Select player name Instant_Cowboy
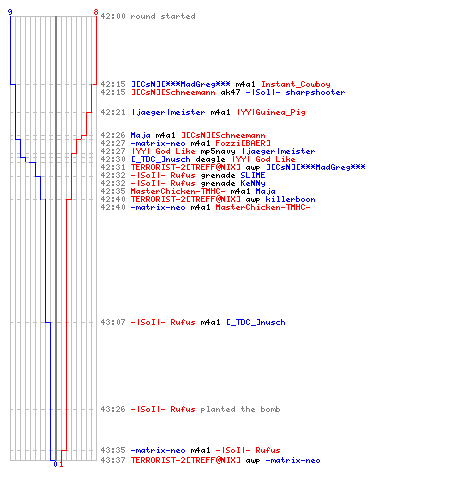450x500 pixels. tap(296, 84)
